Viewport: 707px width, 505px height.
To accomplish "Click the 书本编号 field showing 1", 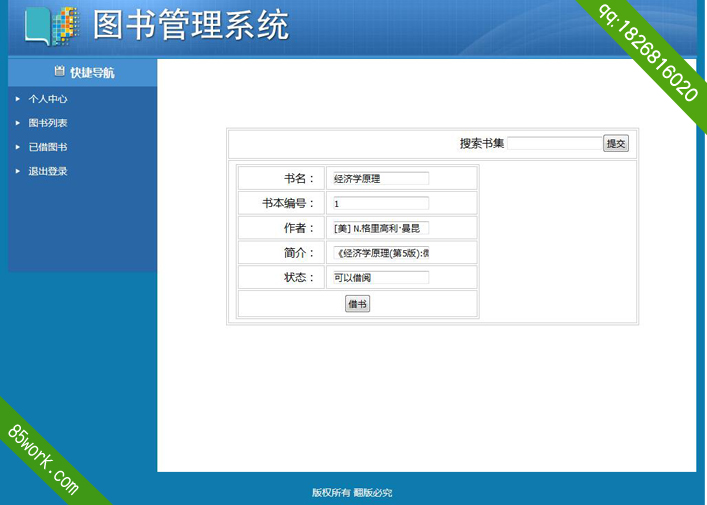I will point(381,203).
